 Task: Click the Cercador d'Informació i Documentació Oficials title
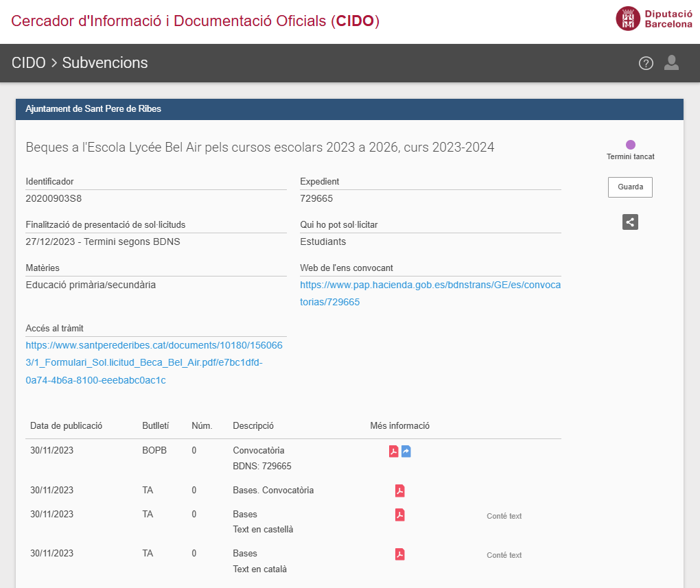pyautogui.click(x=195, y=21)
